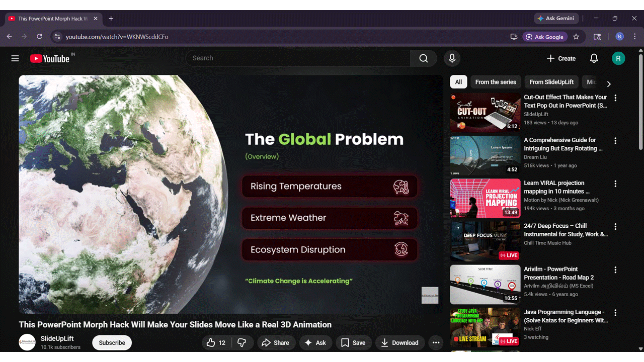Open the Chrome profile button

pos(619,37)
